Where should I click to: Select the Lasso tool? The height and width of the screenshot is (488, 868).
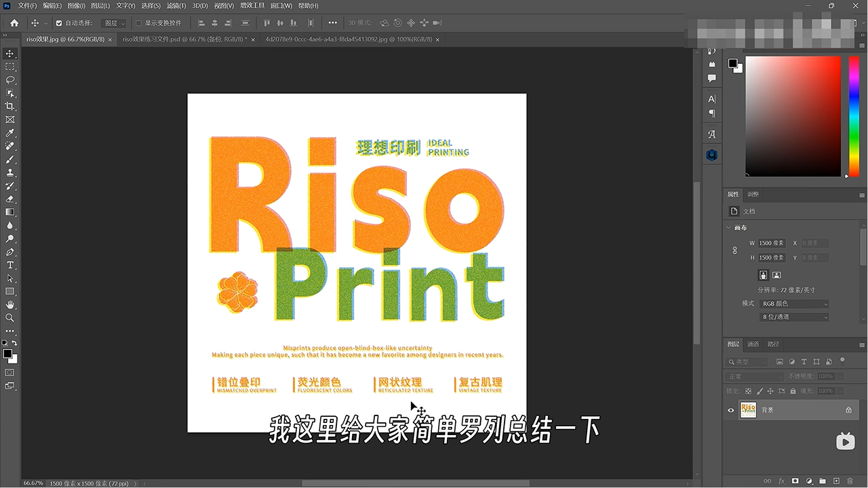10,80
